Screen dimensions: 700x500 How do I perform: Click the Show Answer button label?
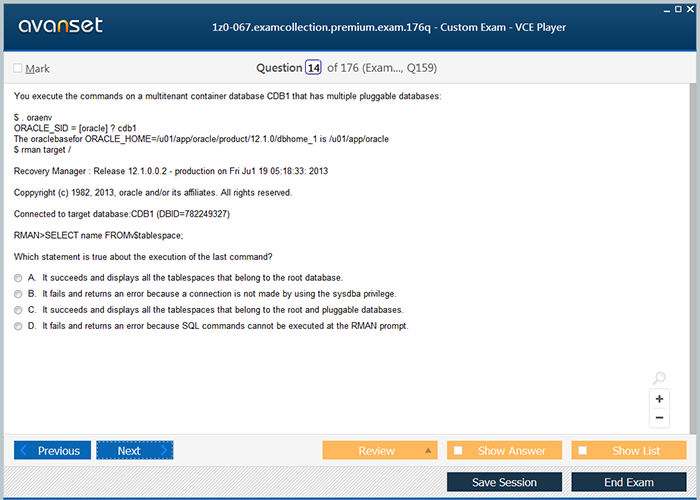(x=512, y=451)
